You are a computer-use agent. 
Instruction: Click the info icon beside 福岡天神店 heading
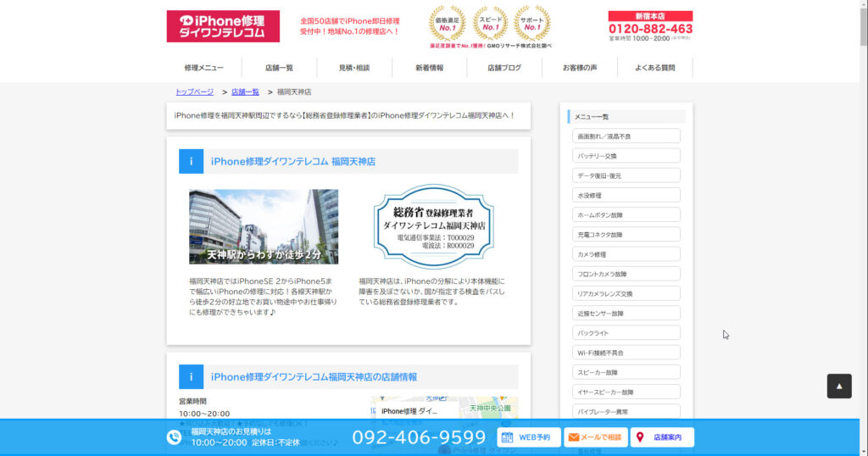pyautogui.click(x=191, y=162)
